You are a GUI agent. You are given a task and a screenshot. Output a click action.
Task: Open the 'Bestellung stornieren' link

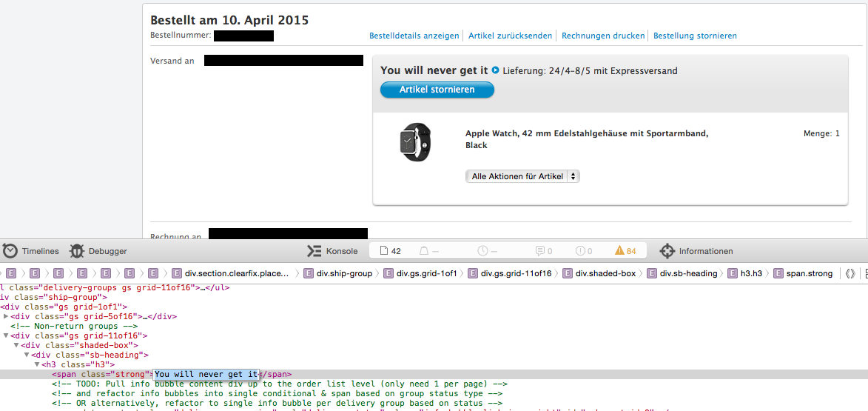696,36
